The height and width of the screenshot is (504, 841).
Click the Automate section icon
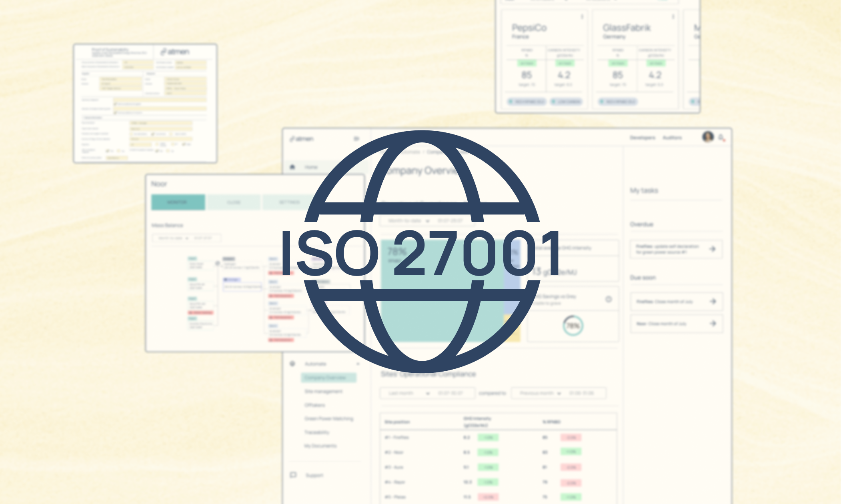pyautogui.click(x=292, y=364)
